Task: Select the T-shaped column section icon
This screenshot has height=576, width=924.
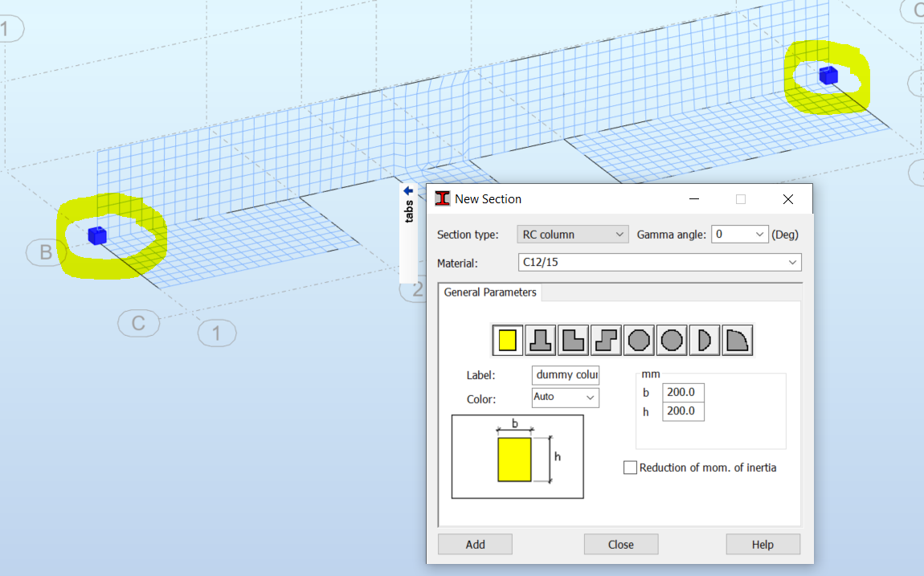Action: click(x=540, y=339)
